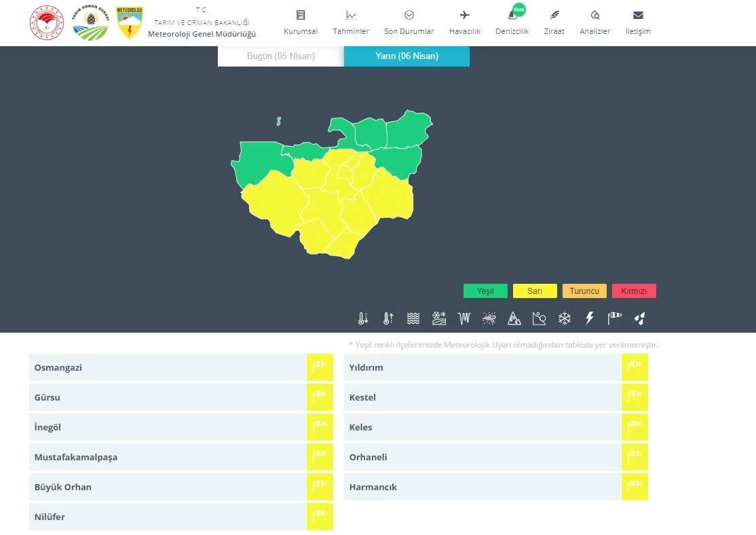Screen dimensions: 756x535
Task: Open the Havacılık menu
Action: tap(464, 22)
